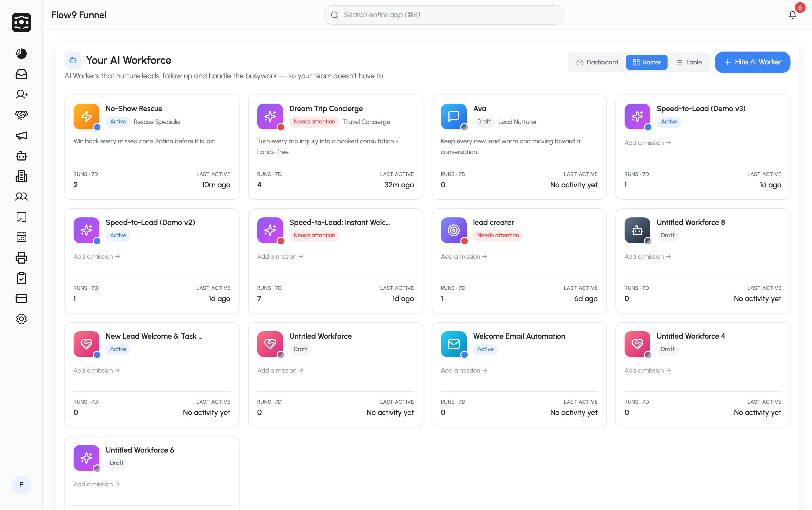This screenshot has height=510, width=812.
Task: Click the Rescue Specialist role label
Action: click(157, 122)
